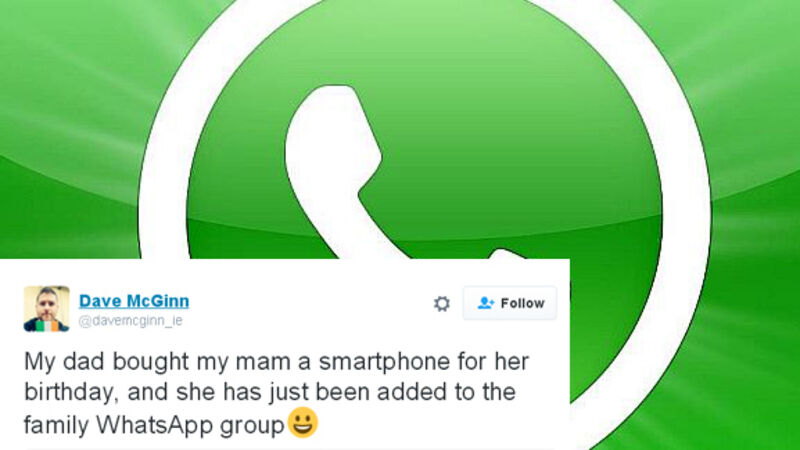The width and height of the screenshot is (800, 450).
Task: Click the Irish flag in profile picture
Action: click(x=46, y=326)
